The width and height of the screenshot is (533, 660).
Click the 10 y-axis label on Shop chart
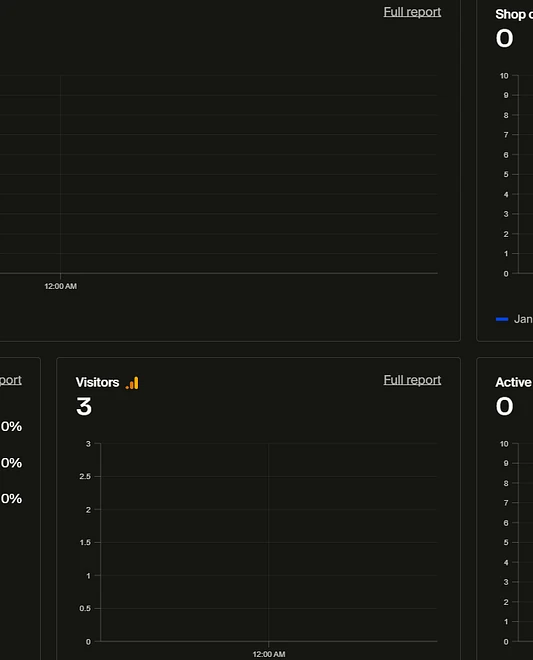[x=504, y=76]
